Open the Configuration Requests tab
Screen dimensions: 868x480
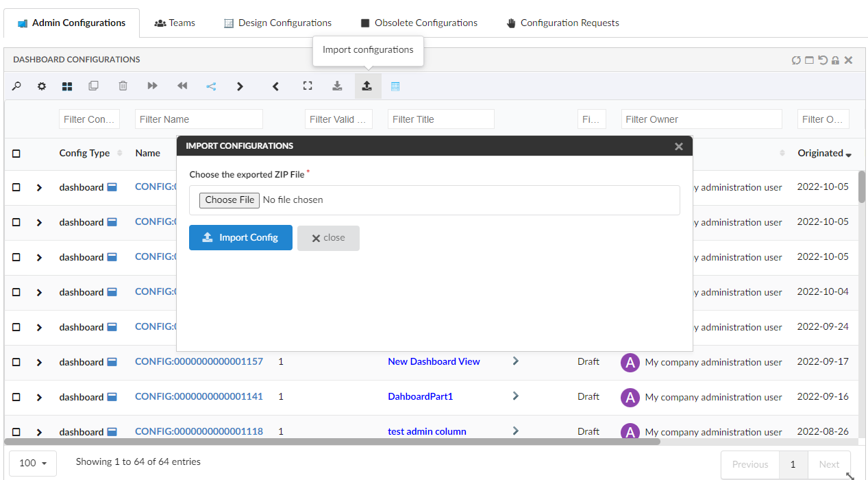[562, 23]
